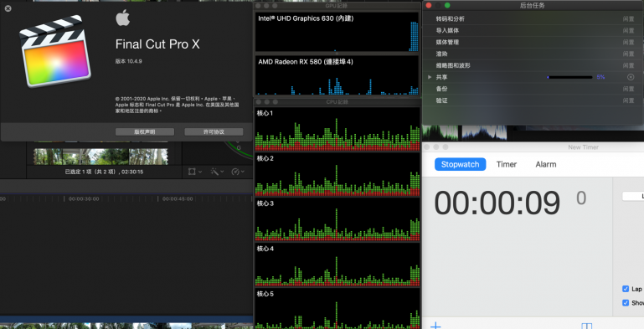Click the 核心 1 CPU history graph
This screenshot has width=644, height=329.
pyautogui.click(x=337, y=129)
